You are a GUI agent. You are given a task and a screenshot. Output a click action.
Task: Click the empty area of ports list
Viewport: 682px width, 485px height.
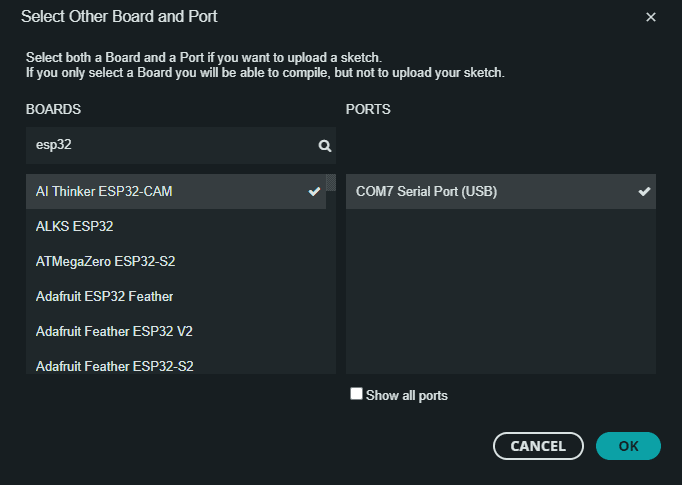coord(501,291)
